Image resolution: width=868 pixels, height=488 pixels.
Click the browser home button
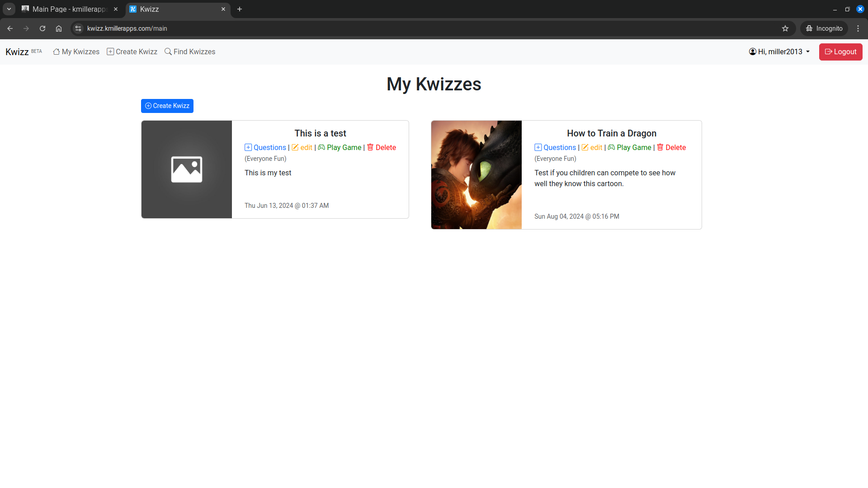(x=59, y=28)
